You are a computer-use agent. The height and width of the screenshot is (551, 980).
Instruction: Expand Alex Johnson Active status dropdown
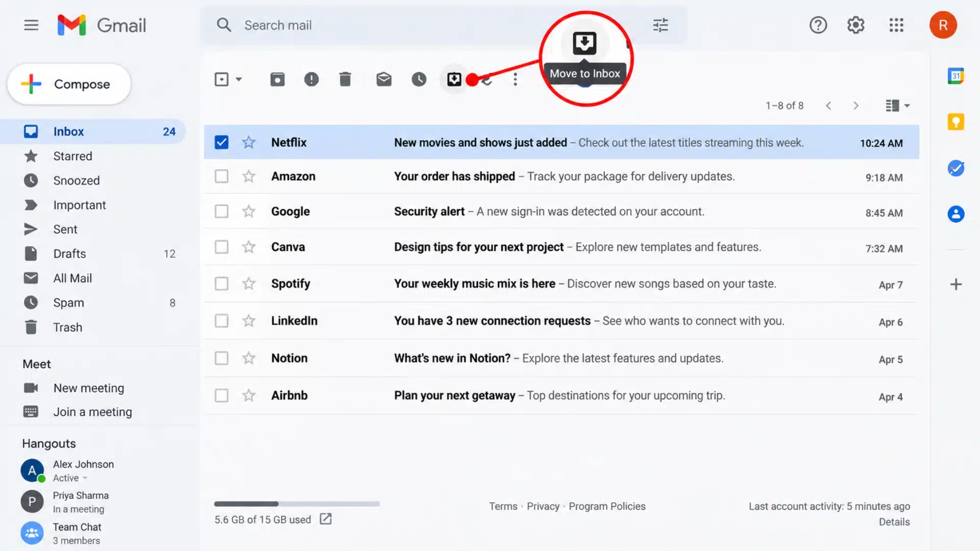pos(85,478)
